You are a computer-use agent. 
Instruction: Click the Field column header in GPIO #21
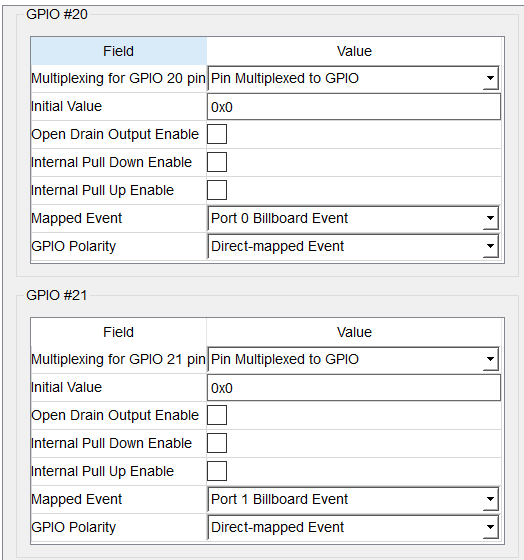[x=119, y=332]
